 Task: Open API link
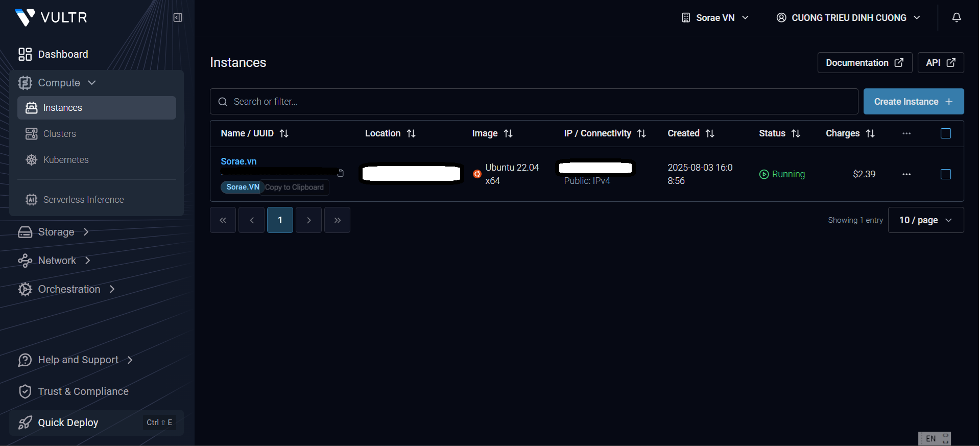pyautogui.click(x=941, y=63)
